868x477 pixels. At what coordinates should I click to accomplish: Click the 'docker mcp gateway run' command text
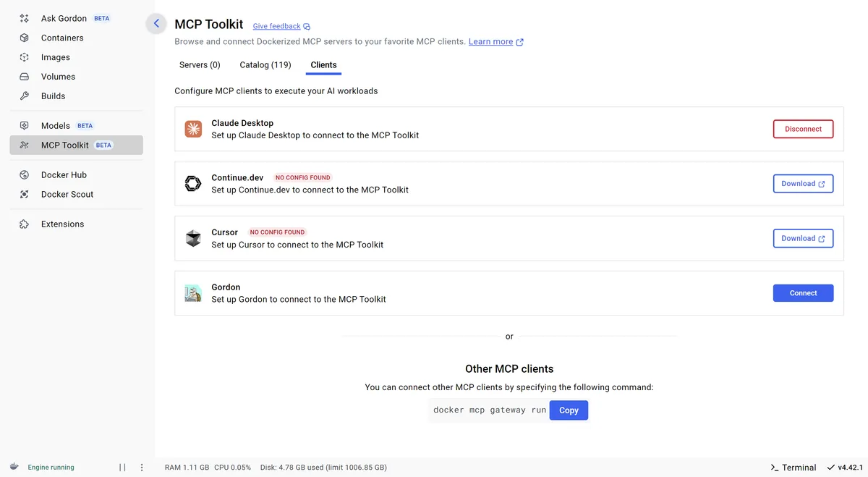(490, 410)
